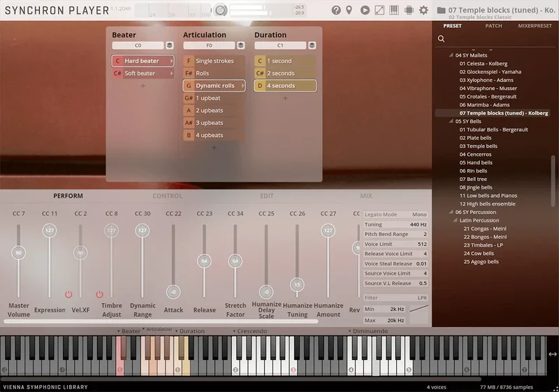Load the 24 Cow bells preset
This screenshot has width=559, height=392.
point(479,254)
